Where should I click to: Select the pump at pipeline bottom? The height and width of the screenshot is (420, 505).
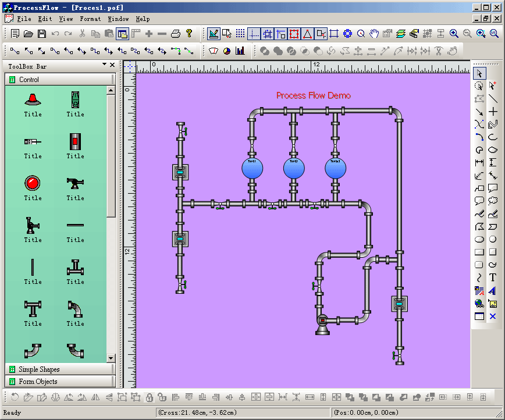tap(322, 325)
